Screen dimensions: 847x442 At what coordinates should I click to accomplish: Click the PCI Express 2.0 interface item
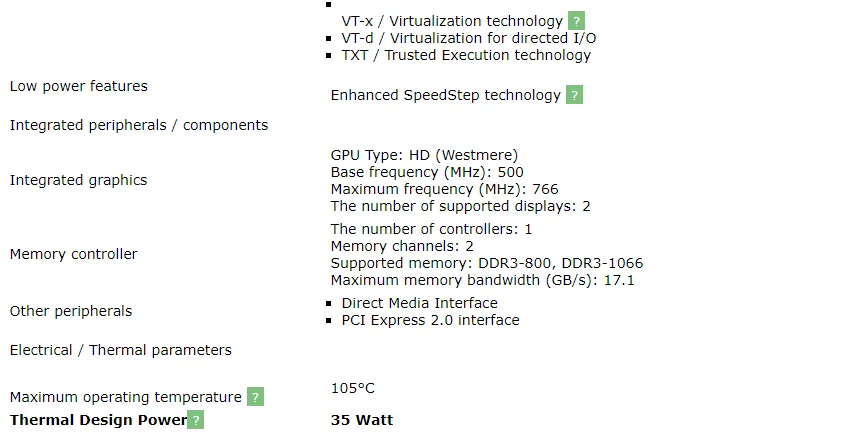[x=430, y=320]
